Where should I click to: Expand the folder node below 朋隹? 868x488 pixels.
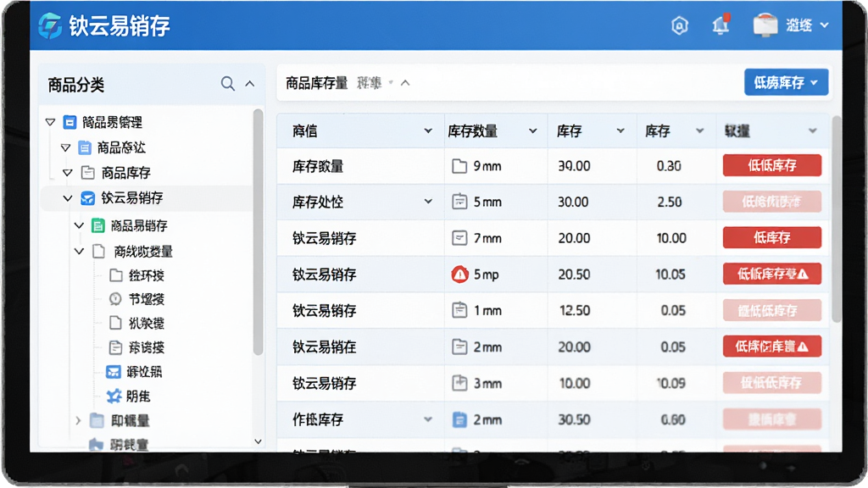point(78,420)
